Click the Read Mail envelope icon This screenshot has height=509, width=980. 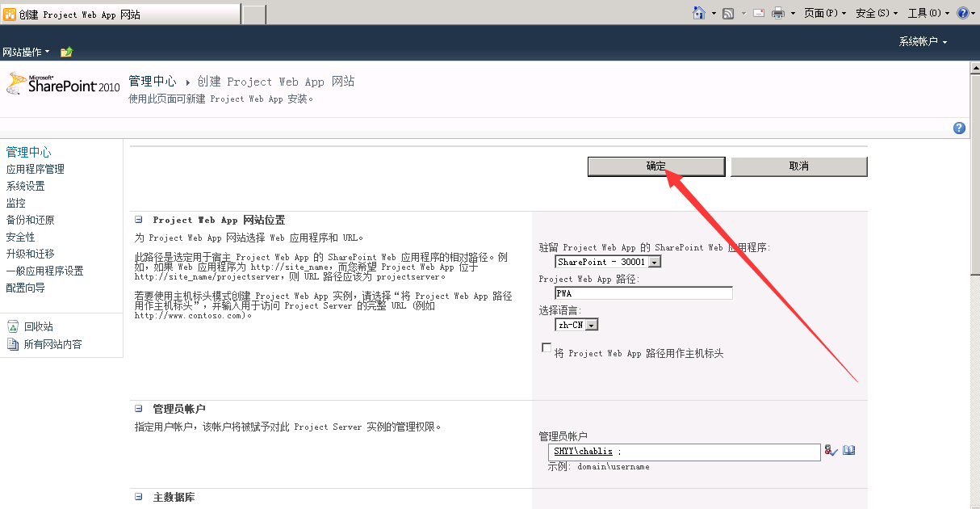coord(759,13)
